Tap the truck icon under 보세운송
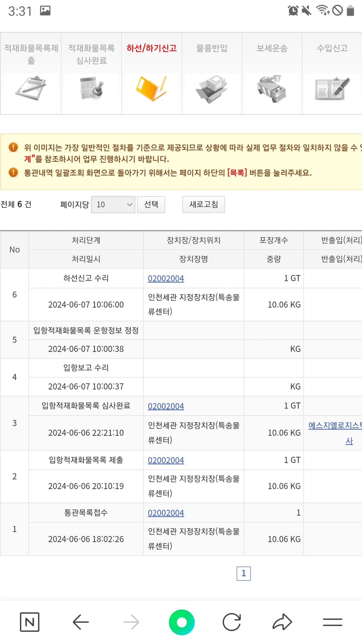Screen dimensions: 362x644 [x=272, y=89]
